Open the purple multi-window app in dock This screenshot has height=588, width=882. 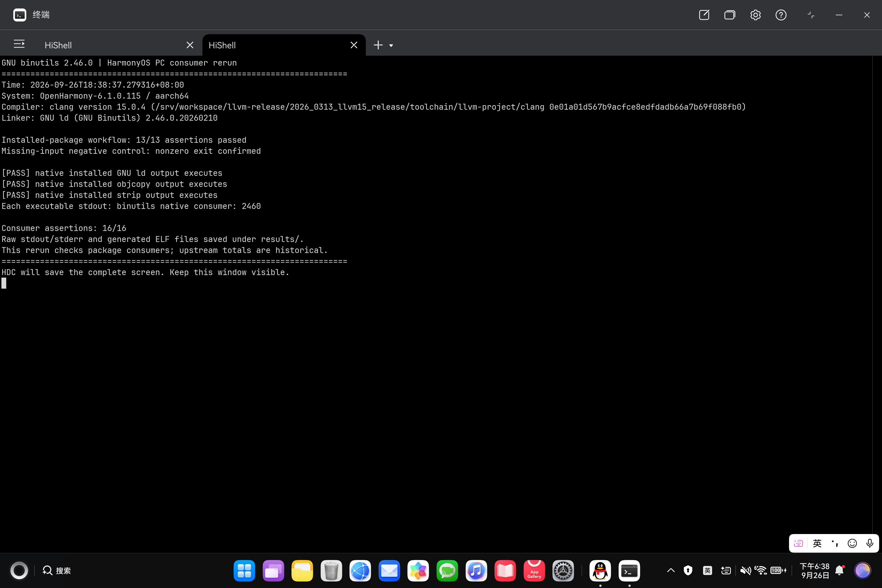[x=273, y=570]
